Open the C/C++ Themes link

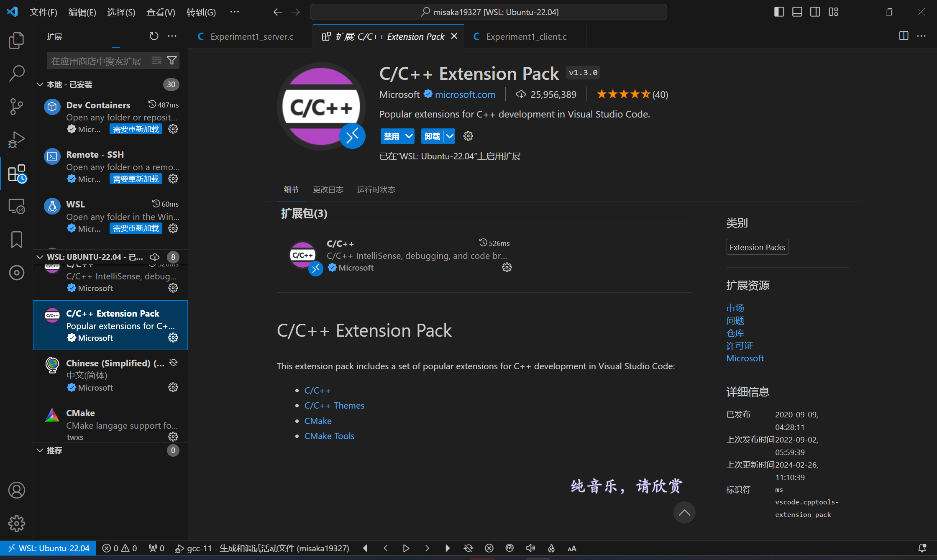[334, 405]
